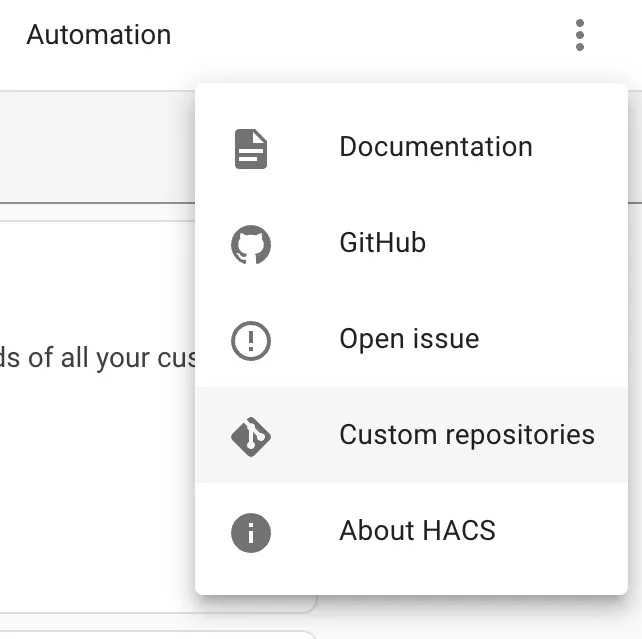This screenshot has width=642, height=639.
Task: Click the About HACS info icon
Action: tap(251, 533)
